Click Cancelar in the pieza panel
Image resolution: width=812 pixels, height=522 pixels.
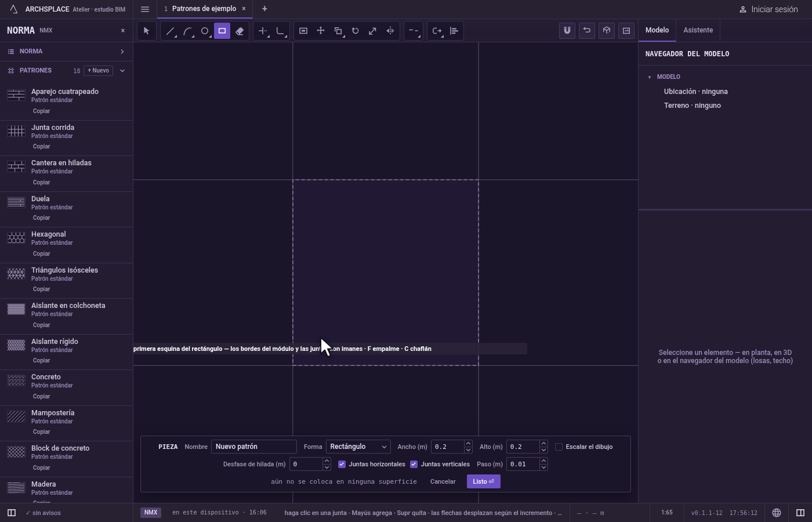coord(443,481)
